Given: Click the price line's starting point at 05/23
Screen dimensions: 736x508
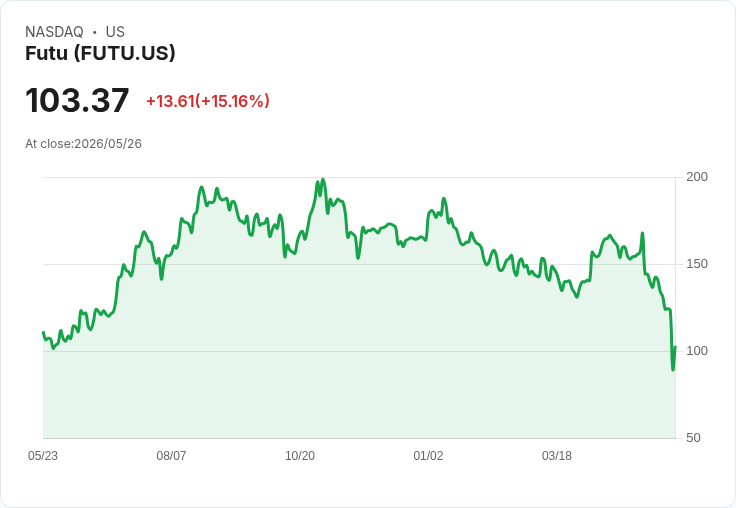Looking at the screenshot, I should click(x=43, y=332).
